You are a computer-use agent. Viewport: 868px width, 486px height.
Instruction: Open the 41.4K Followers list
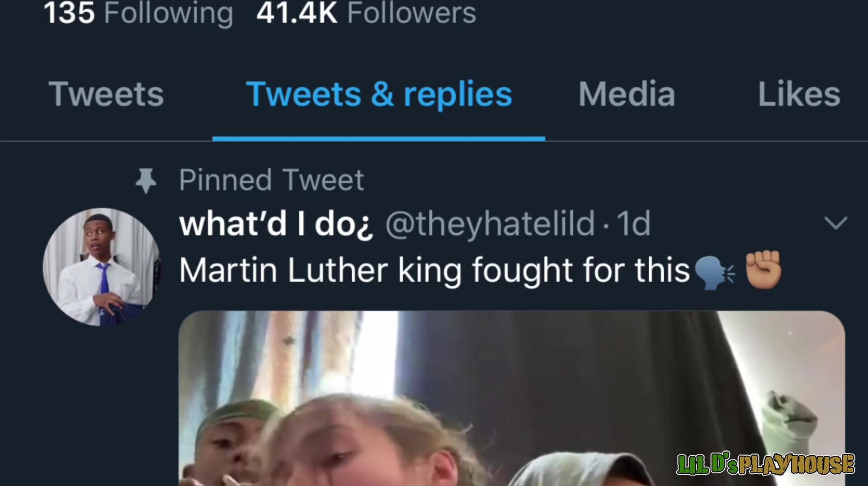[366, 13]
